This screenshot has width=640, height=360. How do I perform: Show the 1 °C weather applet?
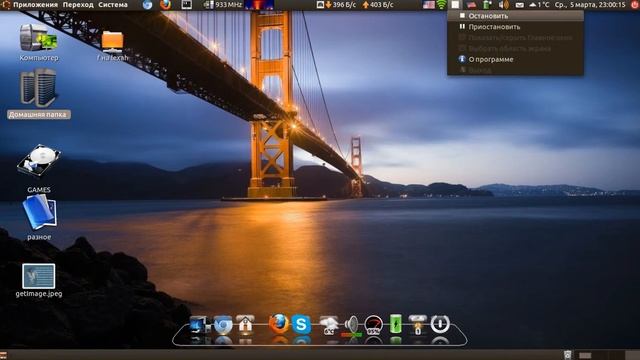click(x=539, y=5)
